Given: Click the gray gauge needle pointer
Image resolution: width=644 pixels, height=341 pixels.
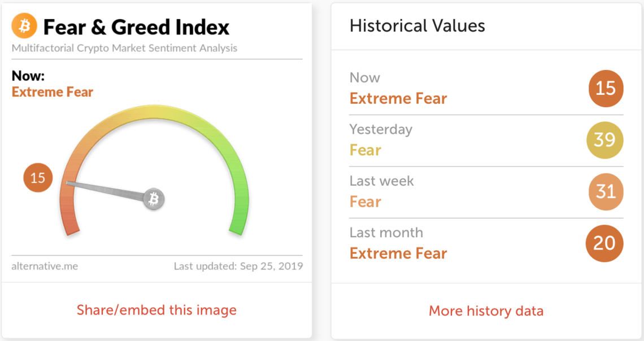Looking at the screenshot, I should point(106,191).
